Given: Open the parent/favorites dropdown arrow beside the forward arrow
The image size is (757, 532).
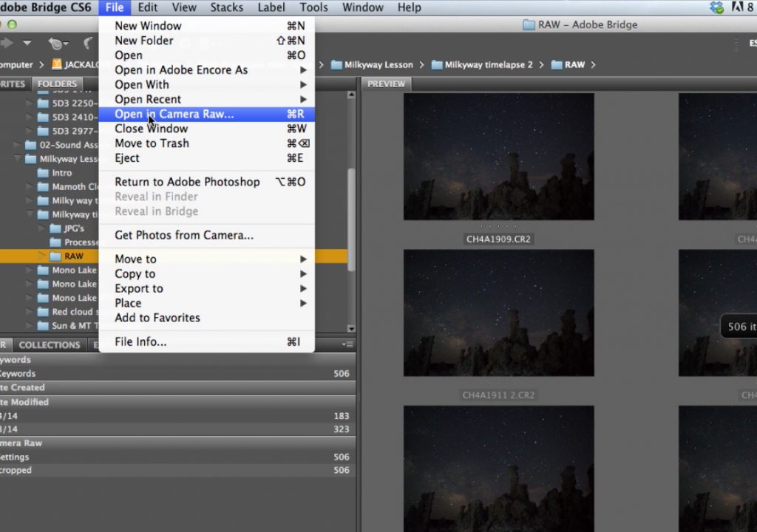Looking at the screenshot, I should (x=27, y=43).
